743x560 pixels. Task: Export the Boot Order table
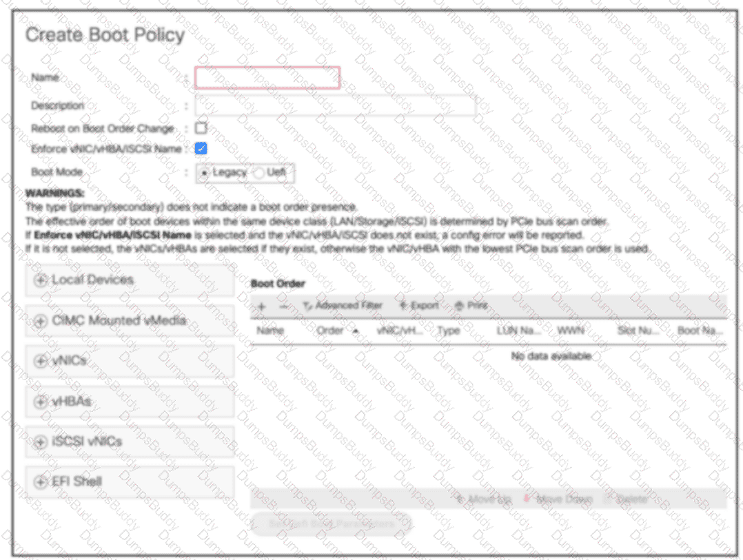pyautogui.click(x=419, y=306)
